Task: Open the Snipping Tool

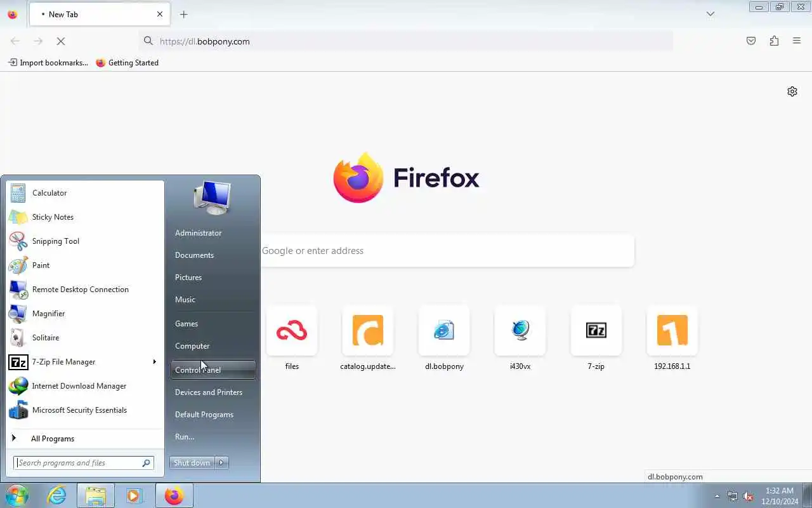Action: pos(85,241)
